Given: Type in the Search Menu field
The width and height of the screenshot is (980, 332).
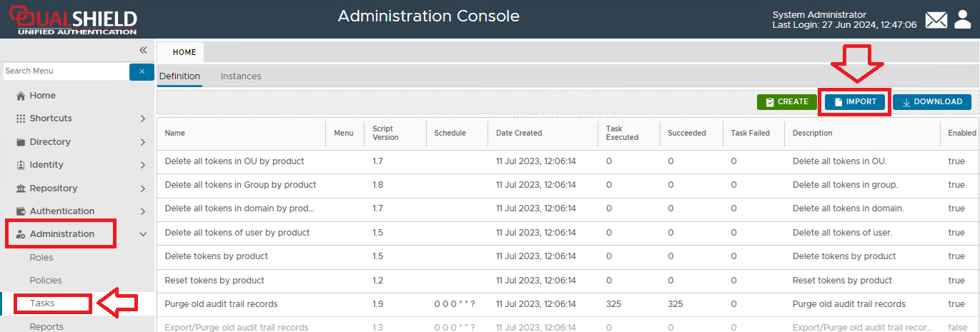Looking at the screenshot, I should (64, 71).
